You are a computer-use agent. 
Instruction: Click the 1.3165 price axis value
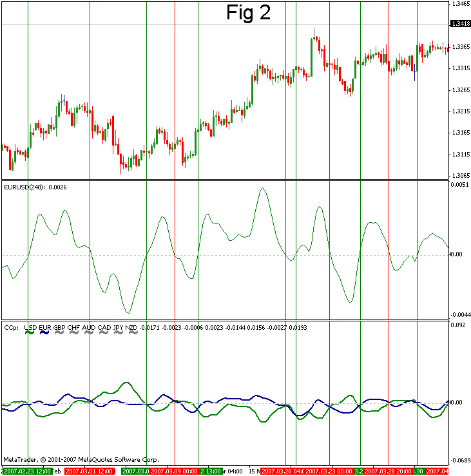(461, 132)
